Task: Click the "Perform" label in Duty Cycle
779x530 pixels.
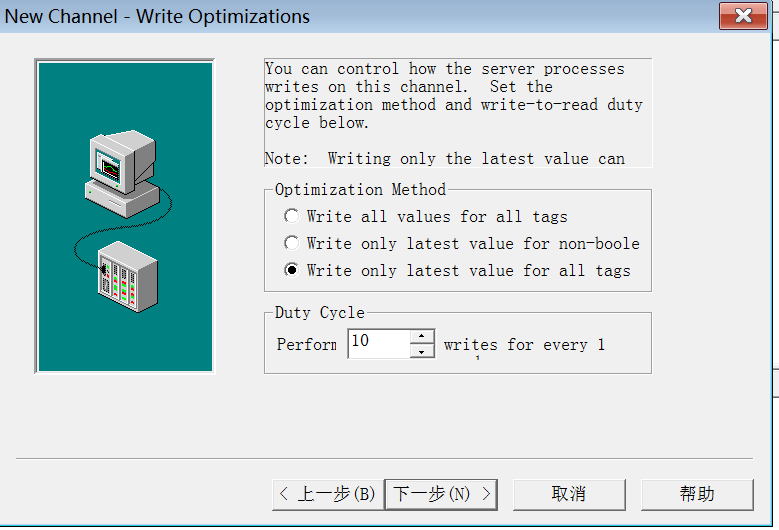Action: click(307, 344)
